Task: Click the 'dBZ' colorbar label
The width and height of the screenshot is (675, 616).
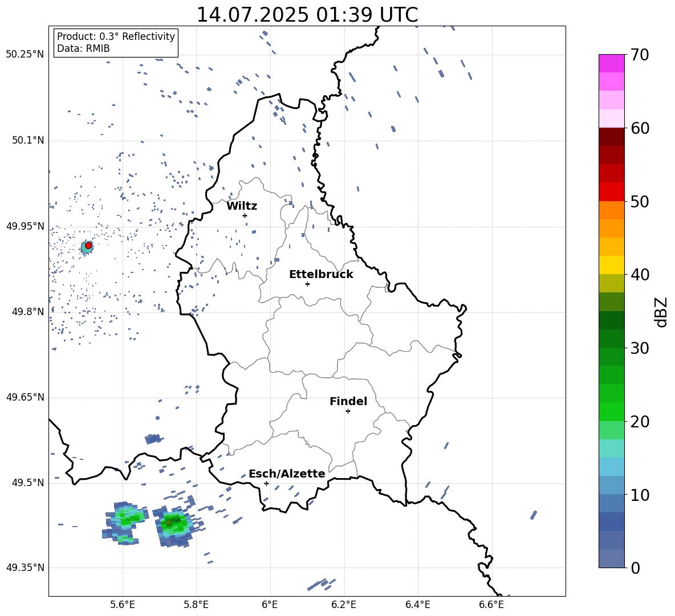Action: pos(661,312)
